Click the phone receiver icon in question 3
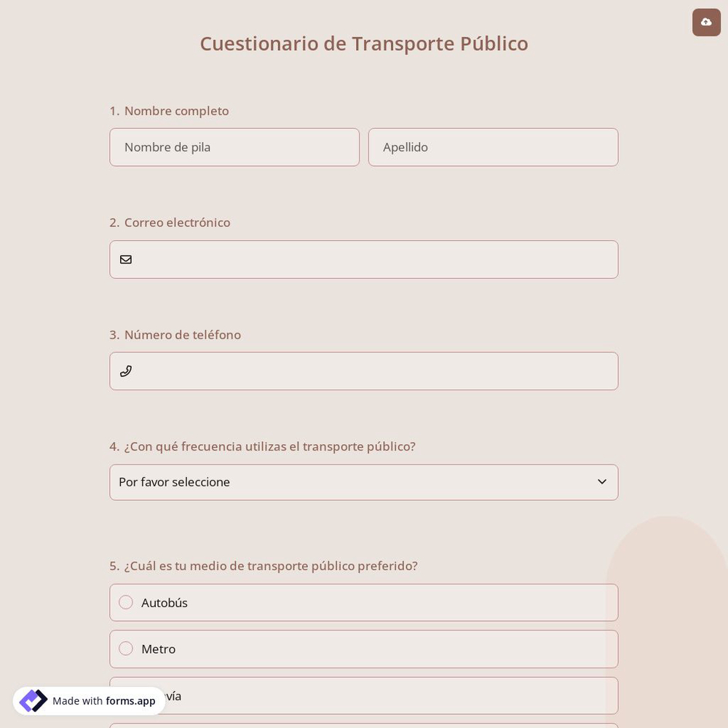Image resolution: width=728 pixels, height=728 pixels. tap(126, 371)
